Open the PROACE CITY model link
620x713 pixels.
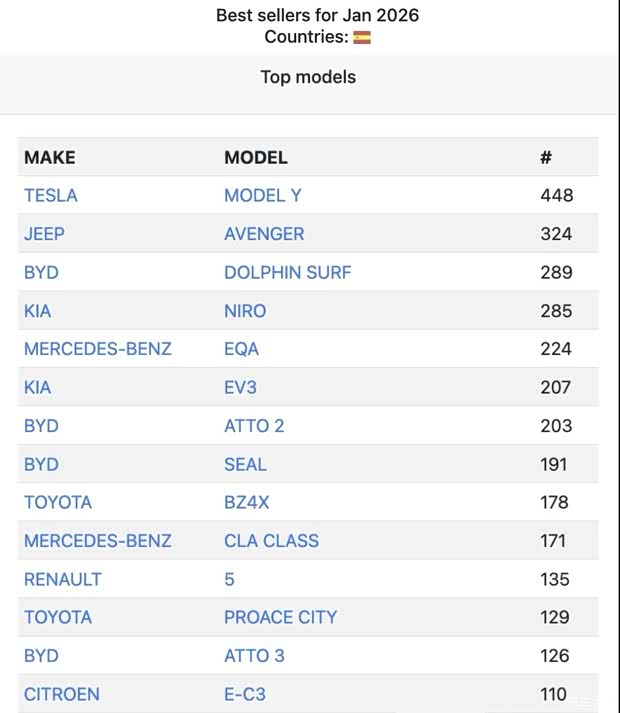click(x=280, y=617)
